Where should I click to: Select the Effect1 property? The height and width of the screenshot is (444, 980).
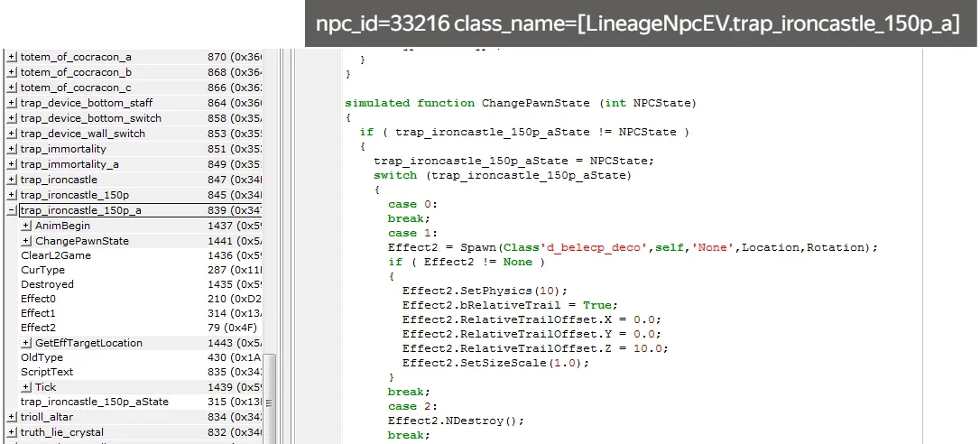point(39,313)
